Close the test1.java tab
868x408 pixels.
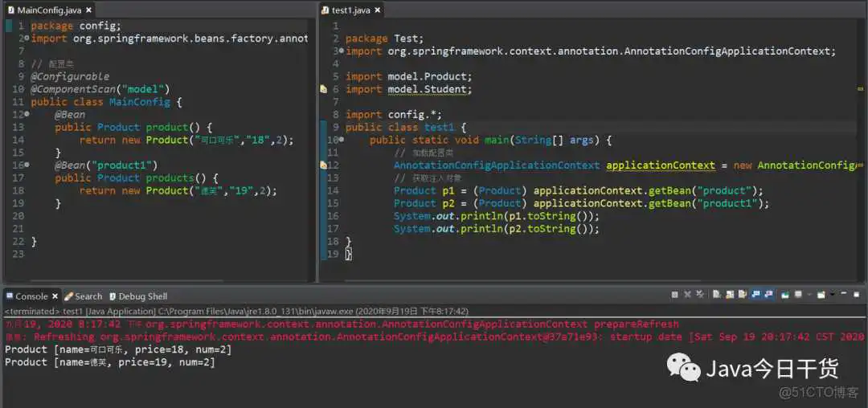[378, 10]
